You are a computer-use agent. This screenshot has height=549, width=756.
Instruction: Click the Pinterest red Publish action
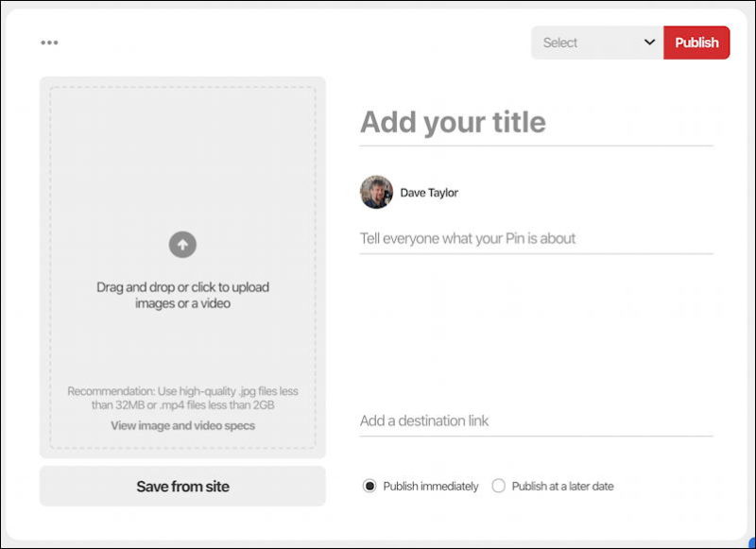tap(697, 42)
